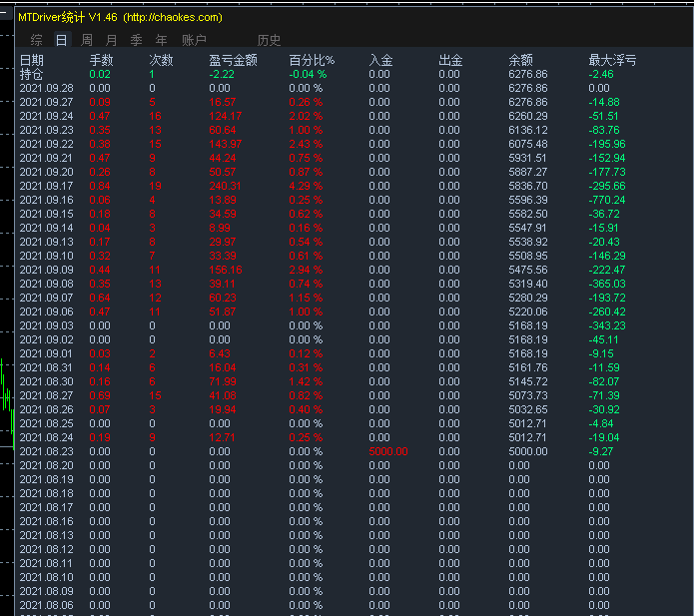
Task: Select date 2021.08.26
Action: tap(47, 409)
